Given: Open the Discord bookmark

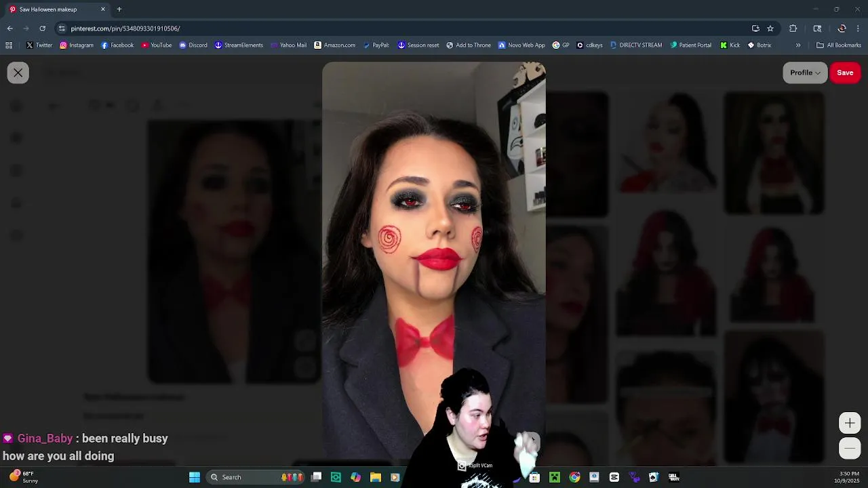Looking at the screenshot, I should click(193, 45).
